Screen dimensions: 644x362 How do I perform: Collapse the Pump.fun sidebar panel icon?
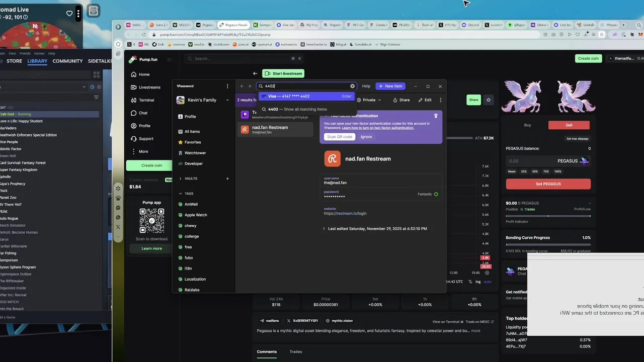tap(169, 59)
